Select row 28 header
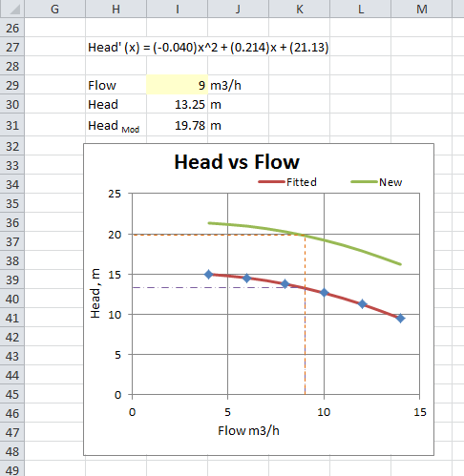The height and width of the screenshot is (476, 464). 12,66
